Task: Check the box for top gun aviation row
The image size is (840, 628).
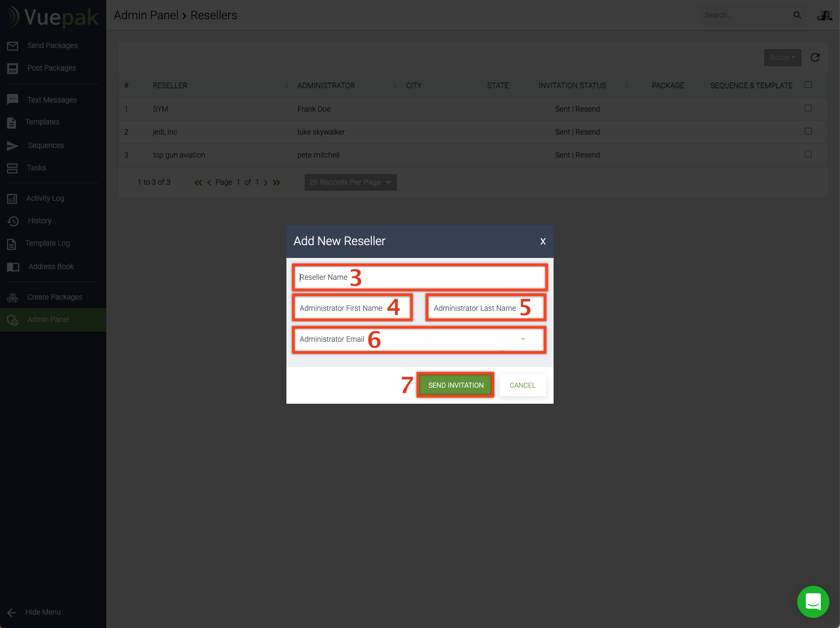Action: (x=808, y=154)
